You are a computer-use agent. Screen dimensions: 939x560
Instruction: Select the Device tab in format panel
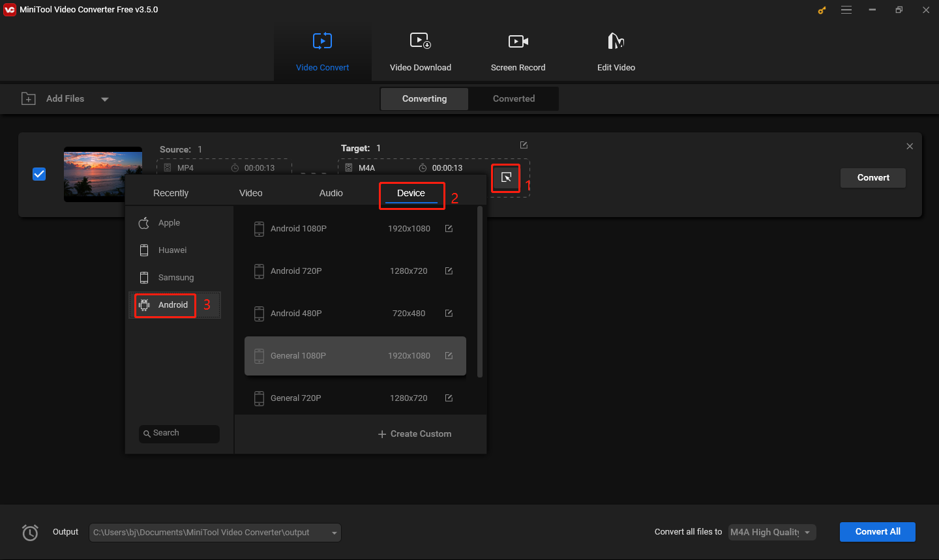[411, 193]
